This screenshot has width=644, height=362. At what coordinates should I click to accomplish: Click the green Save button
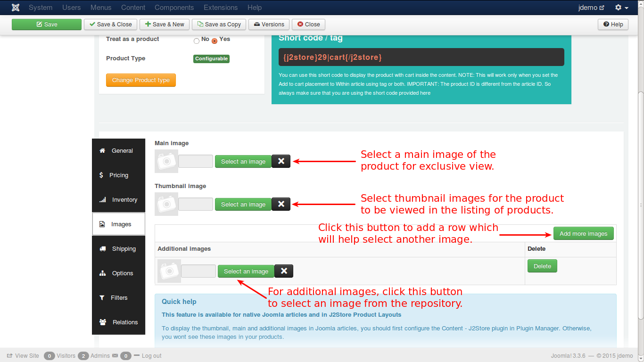click(47, 25)
